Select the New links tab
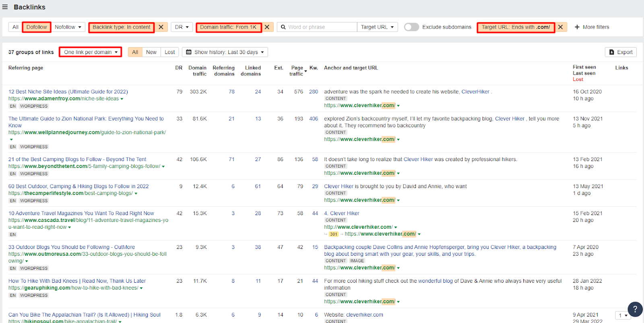 (151, 52)
